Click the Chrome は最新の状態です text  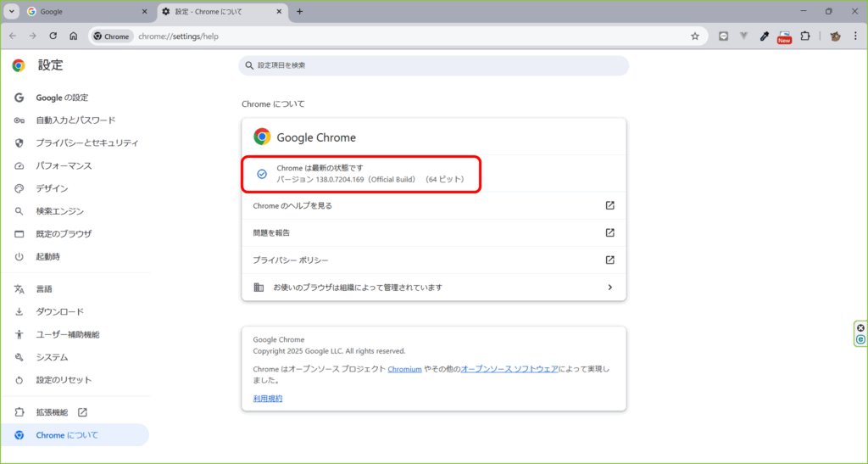pyautogui.click(x=320, y=168)
